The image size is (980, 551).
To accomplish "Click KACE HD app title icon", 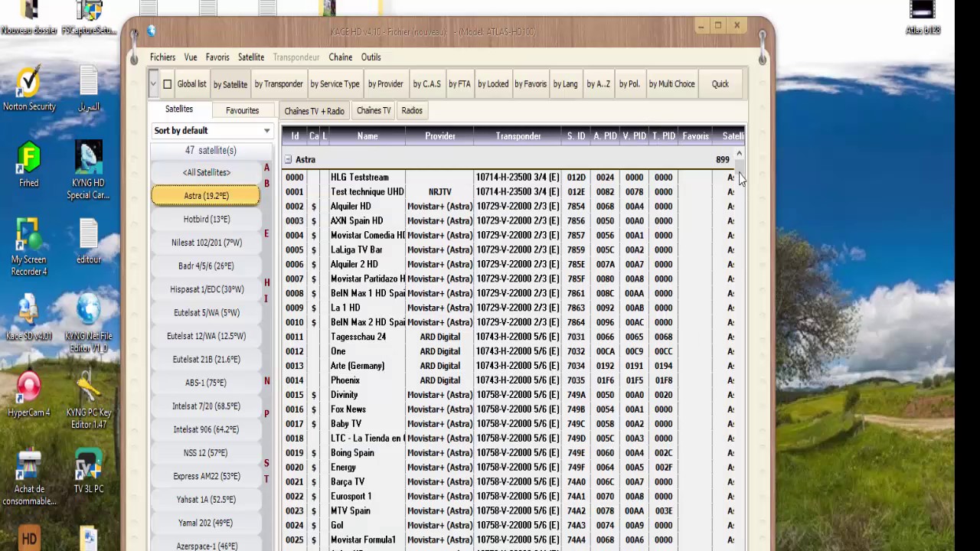I will 152,31.
